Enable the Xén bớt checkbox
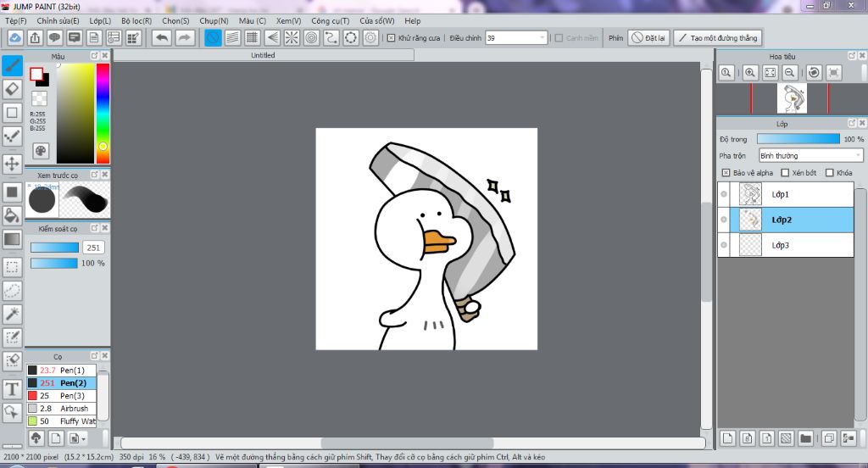This screenshot has height=468, width=868. click(785, 173)
